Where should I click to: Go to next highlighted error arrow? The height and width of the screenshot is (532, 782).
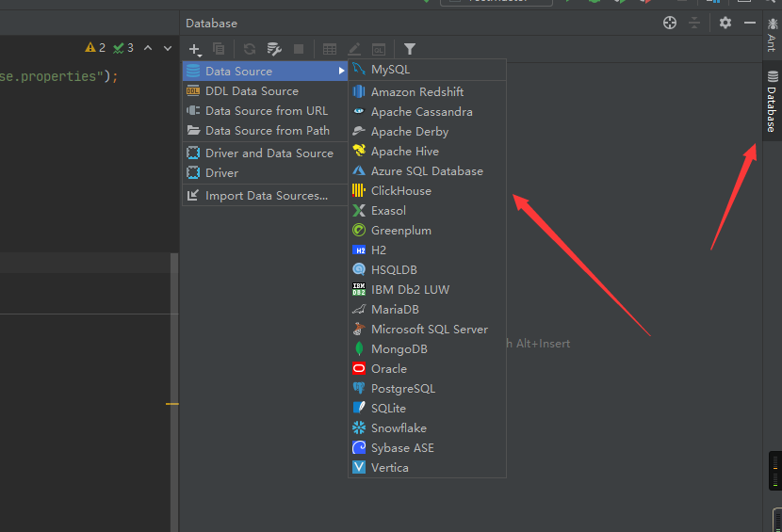[168, 48]
